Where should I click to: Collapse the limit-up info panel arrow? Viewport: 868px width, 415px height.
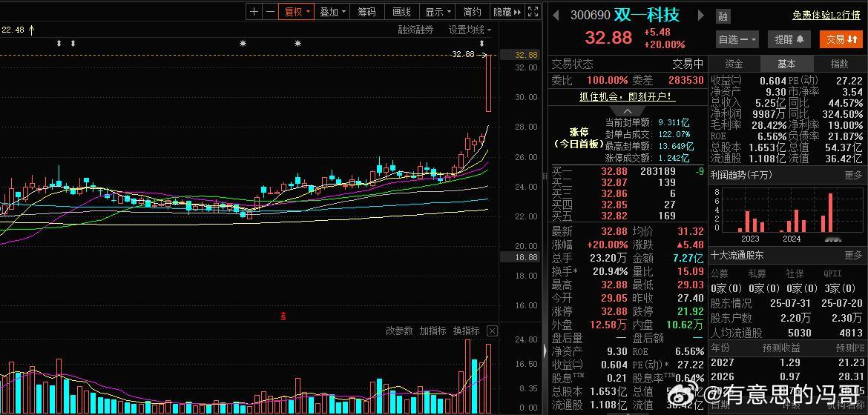coord(628,110)
